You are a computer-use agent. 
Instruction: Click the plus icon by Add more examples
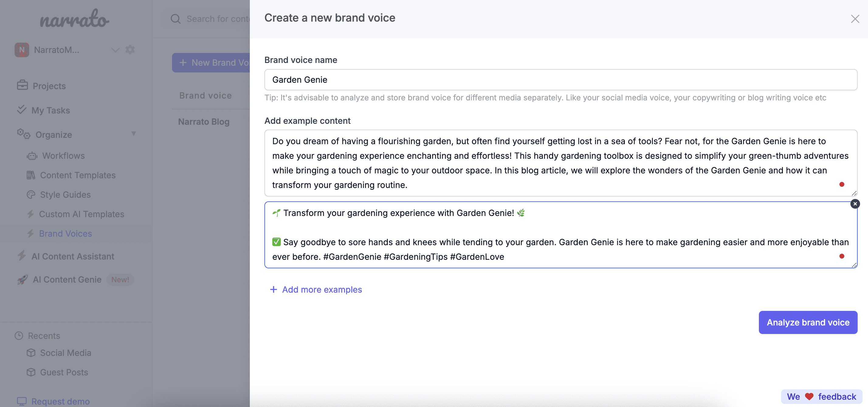tap(273, 289)
